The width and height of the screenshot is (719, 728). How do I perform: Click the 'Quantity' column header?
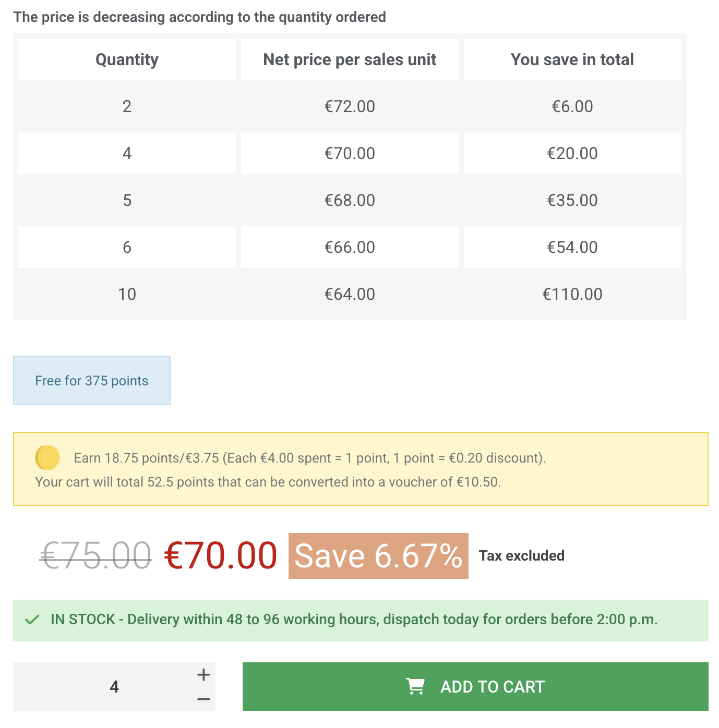[x=126, y=59]
